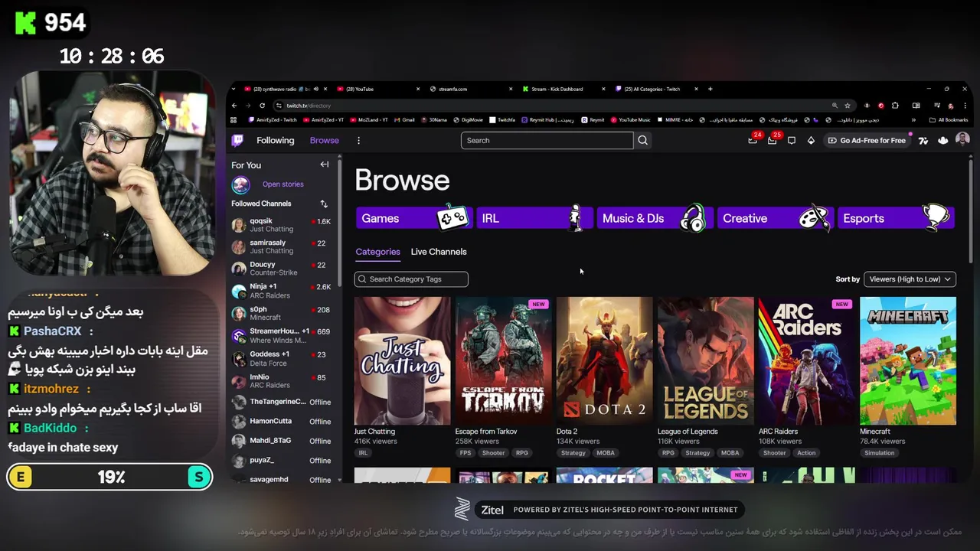Open s0ph Minecraft channel

pyautogui.click(x=282, y=313)
